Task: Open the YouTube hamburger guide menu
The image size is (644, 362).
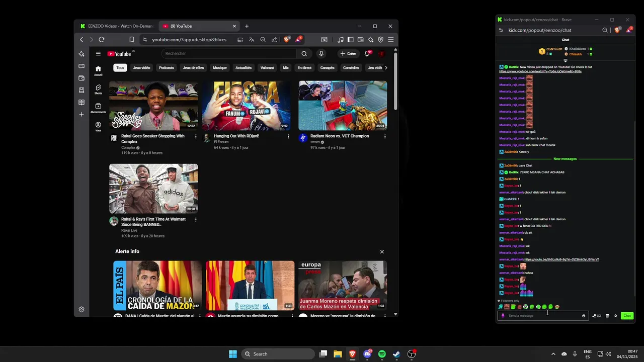Action: point(98,54)
